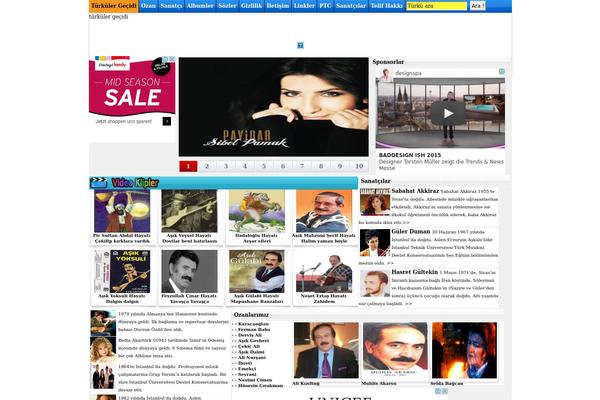Click the arrow button on the sale ad
The height and width of the screenshot is (400, 600).
click(167, 121)
